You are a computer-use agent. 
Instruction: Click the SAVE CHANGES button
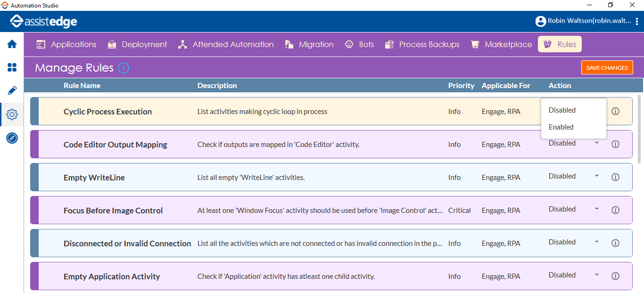tap(607, 68)
